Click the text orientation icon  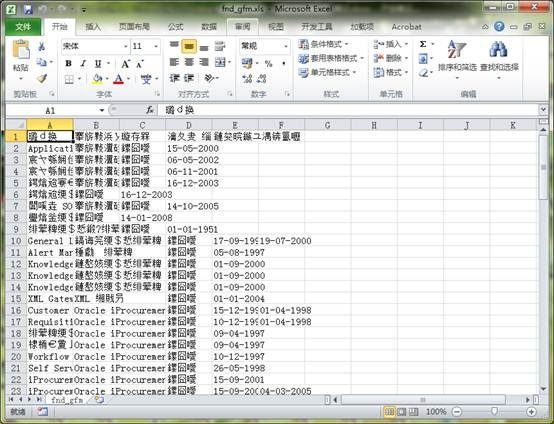click(209, 78)
